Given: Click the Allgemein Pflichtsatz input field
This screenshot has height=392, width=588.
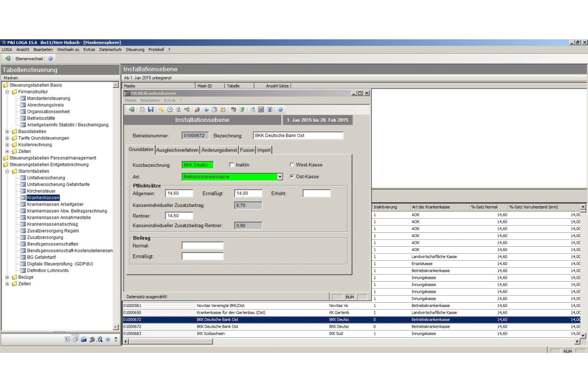Looking at the screenshot, I should pyautogui.click(x=179, y=193).
